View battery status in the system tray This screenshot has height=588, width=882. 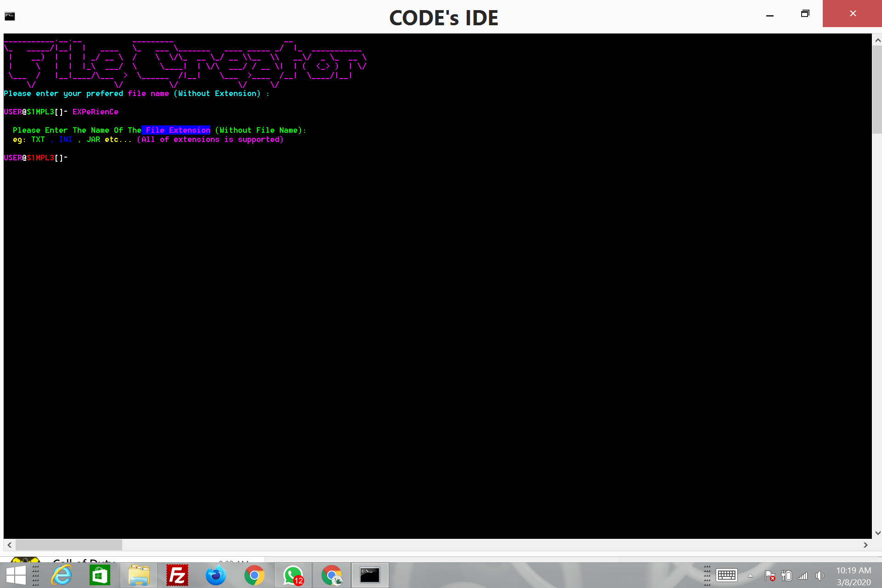pyautogui.click(x=786, y=575)
